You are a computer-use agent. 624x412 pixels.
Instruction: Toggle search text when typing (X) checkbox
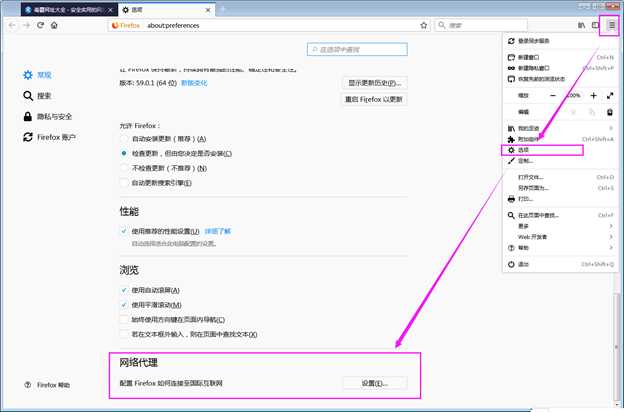pyautogui.click(x=124, y=334)
